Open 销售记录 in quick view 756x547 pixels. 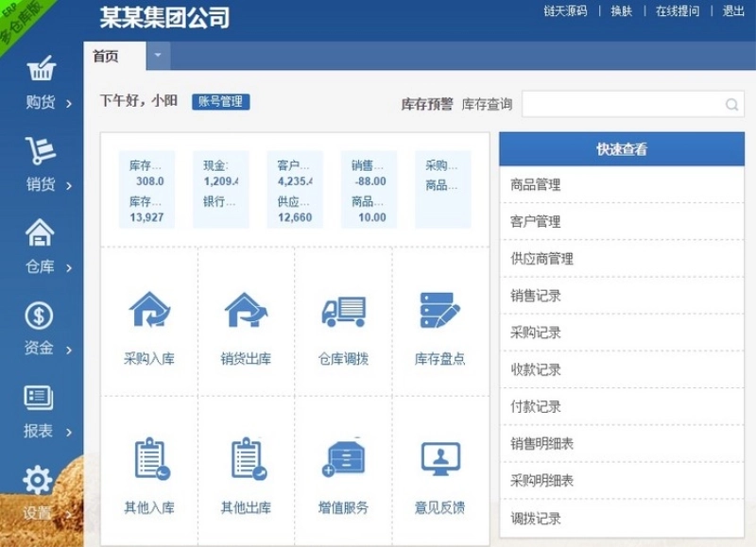pos(622,296)
